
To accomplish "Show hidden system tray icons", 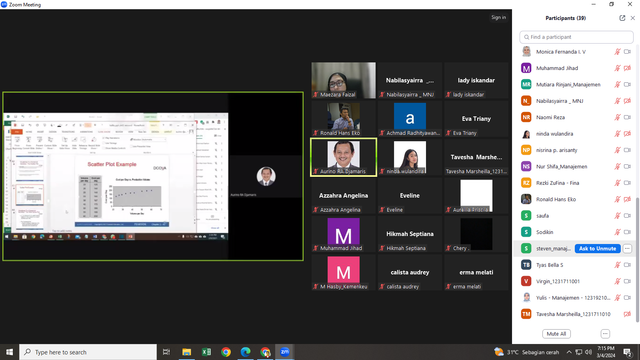I will 569,352.
